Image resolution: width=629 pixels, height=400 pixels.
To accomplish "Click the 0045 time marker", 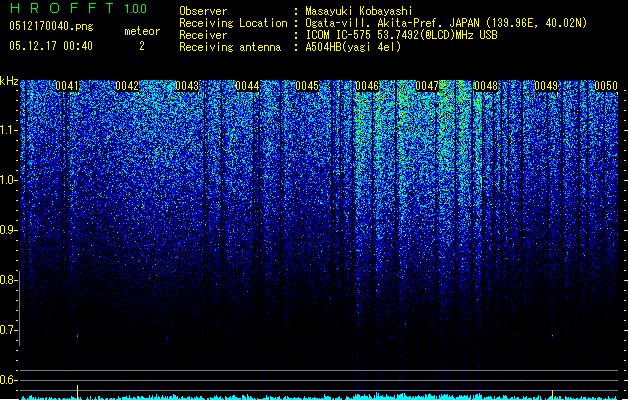I will click(307, 86).
